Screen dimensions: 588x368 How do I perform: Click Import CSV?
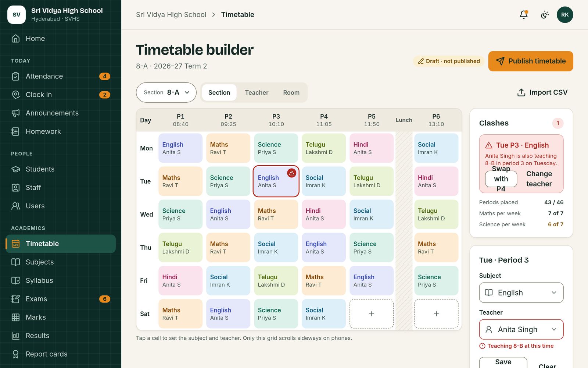point(542,92)
